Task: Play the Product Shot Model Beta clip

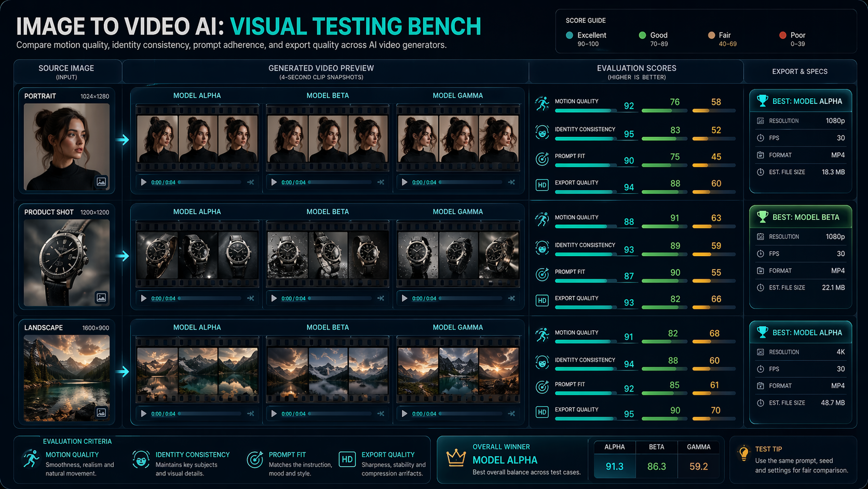Action: click(x=274, y=298)
